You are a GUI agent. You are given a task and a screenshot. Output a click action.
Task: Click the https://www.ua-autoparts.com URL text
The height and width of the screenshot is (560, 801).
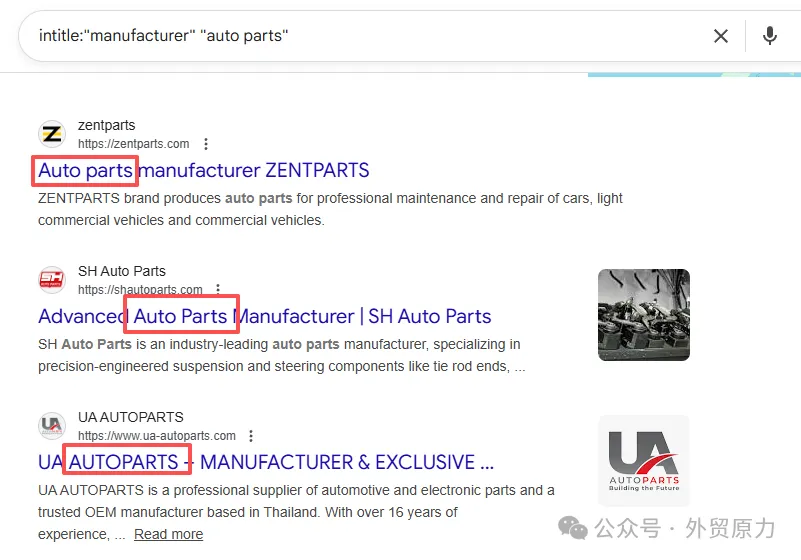pyautogui.click(x=157, y=436)
